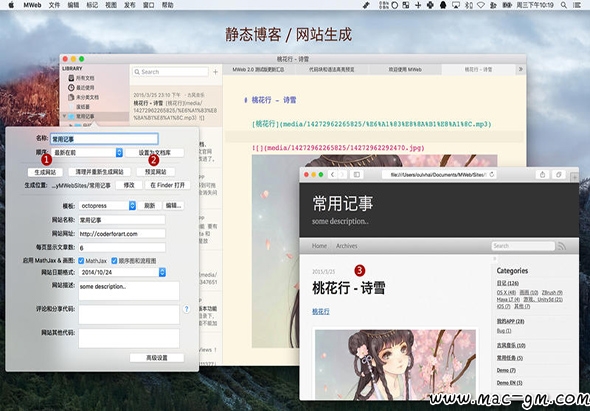This screenshot has height=411, width=590.
Task: Click Safari share icon
Action: click(x=542, y=175)
